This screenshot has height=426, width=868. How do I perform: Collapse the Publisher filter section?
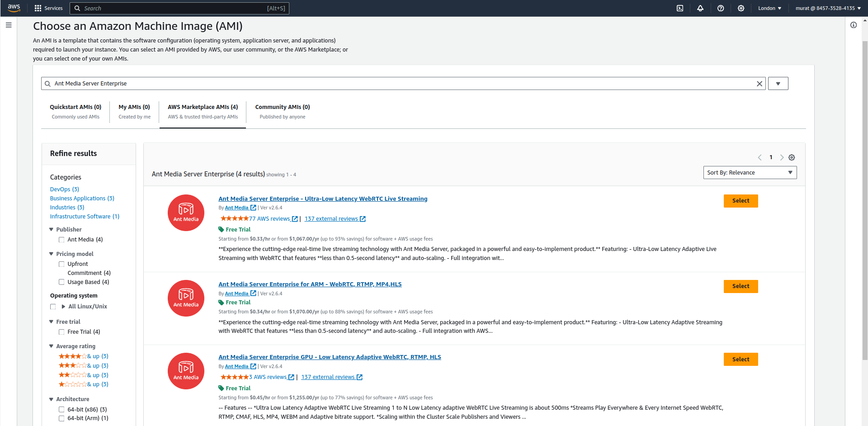click(x=51, y=229)
